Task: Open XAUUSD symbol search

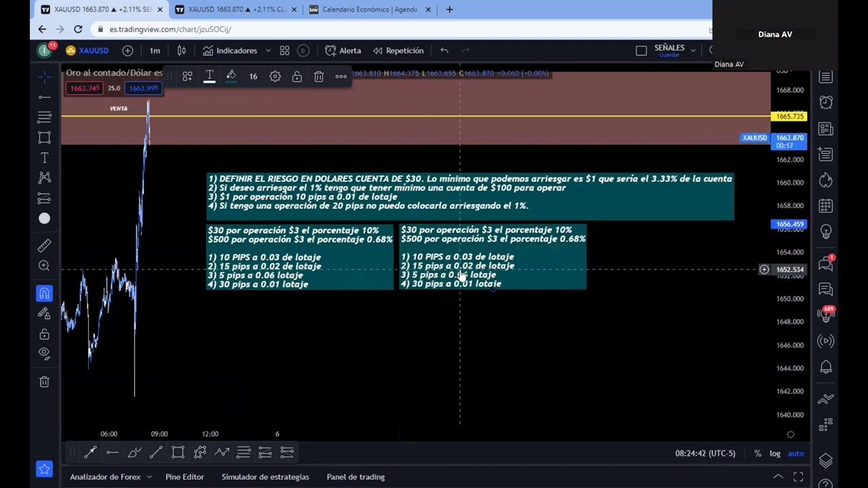Action: [87, 50]
